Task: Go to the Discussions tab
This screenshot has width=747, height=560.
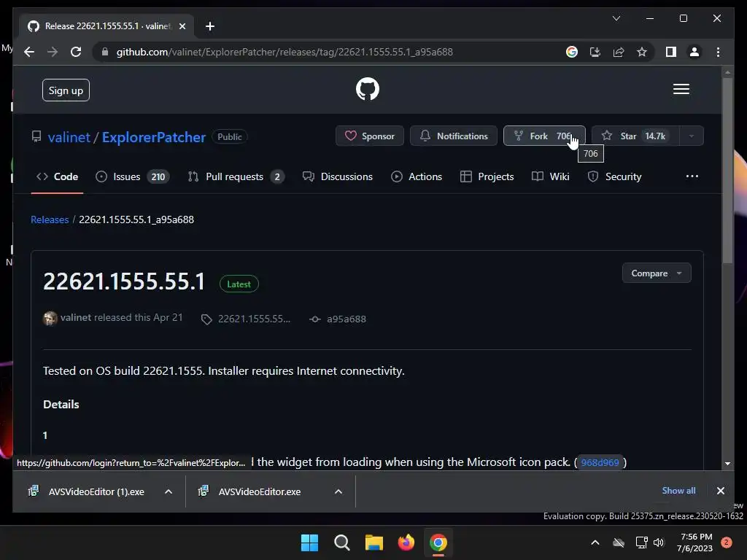Action: point(338,176)
